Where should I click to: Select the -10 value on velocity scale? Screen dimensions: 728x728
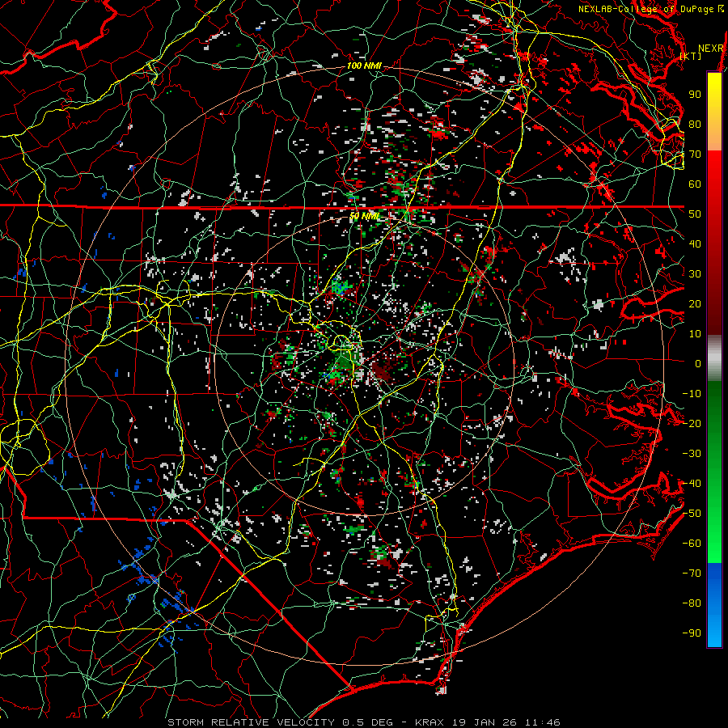coord(692,394)
